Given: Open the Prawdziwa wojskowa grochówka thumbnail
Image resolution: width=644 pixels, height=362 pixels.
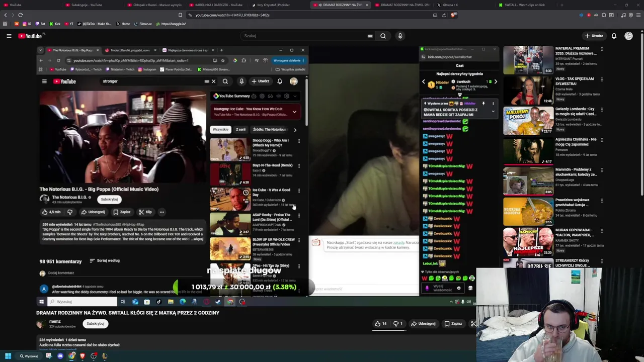Looking at the screenshot, I should [x=528, y=211].
